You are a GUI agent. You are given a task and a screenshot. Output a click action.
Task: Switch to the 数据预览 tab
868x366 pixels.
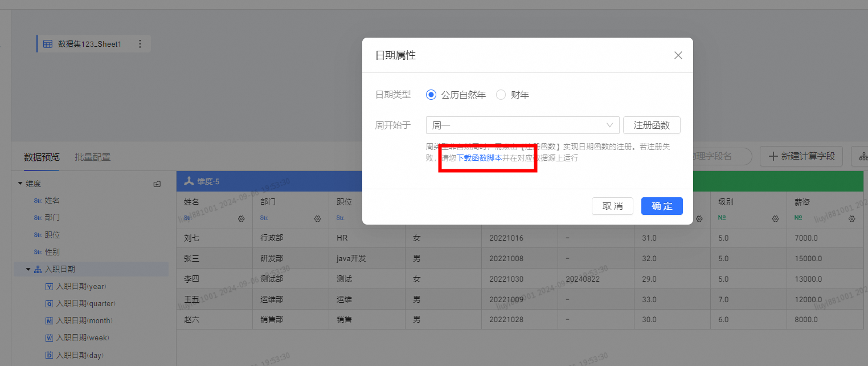pos(42,157)
